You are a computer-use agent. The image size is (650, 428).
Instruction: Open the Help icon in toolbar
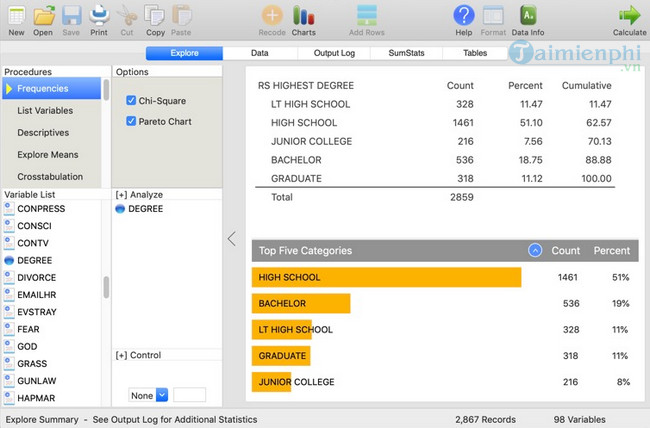463,16
